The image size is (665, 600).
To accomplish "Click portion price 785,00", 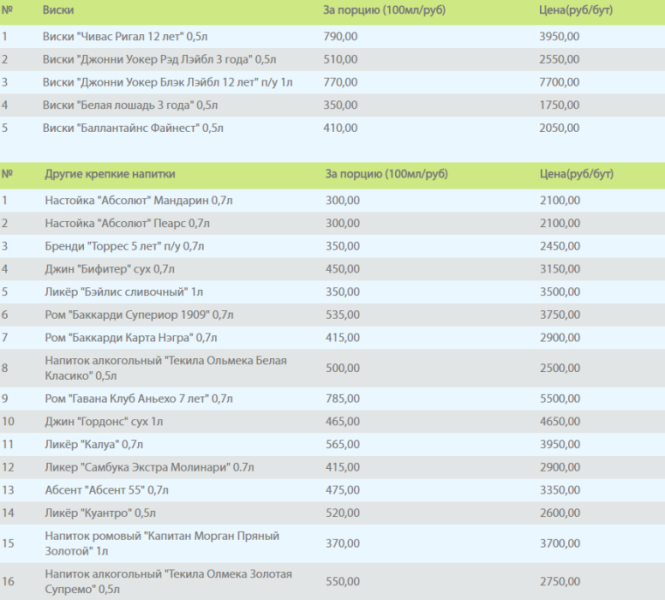I will (x=343, y=399).
